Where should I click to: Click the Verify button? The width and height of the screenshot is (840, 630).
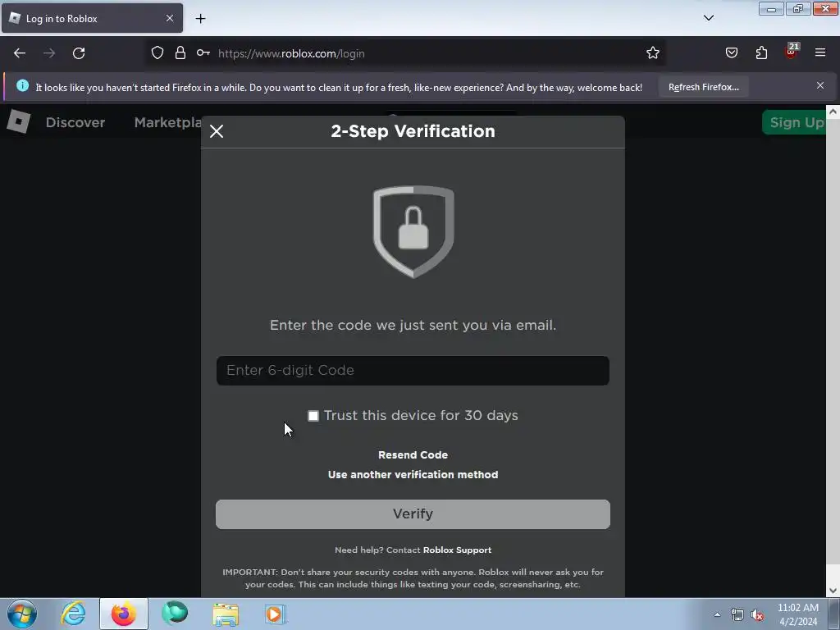pos(413,514)
